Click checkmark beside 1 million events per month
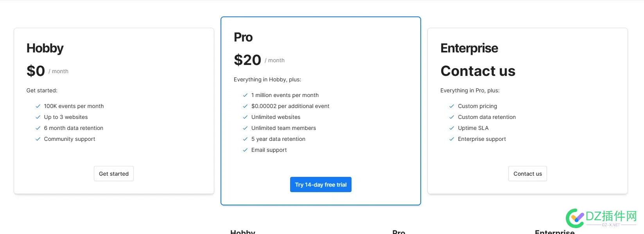 (x=245, y=95)
